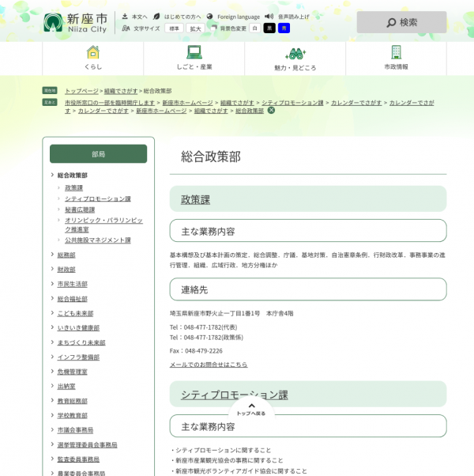Open the 市政情報 building icon menu

[x=396, y=59]
